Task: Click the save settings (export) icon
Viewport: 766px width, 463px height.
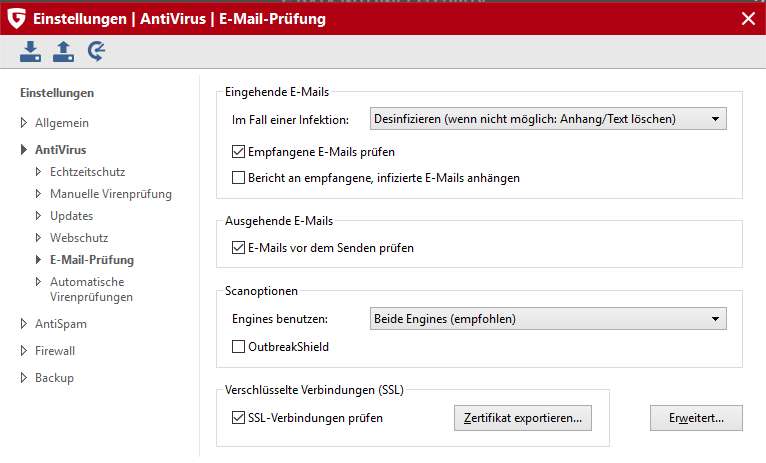Action: [63, 51]
